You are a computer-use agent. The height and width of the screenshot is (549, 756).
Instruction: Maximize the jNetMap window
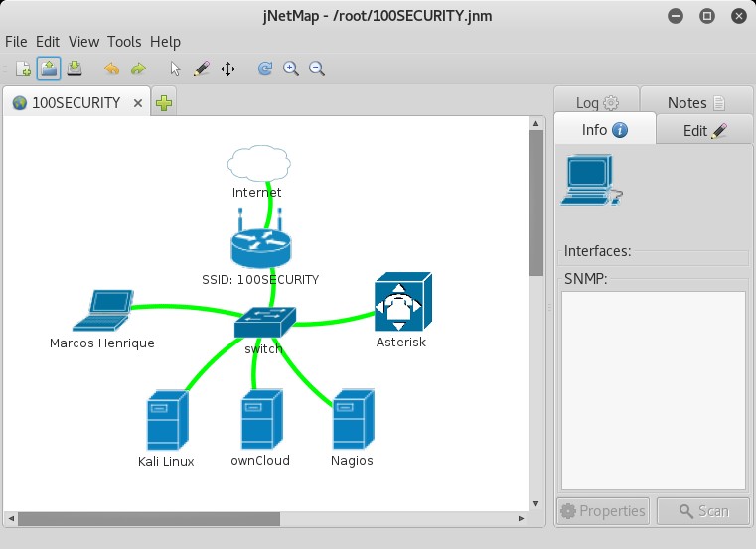707,16
